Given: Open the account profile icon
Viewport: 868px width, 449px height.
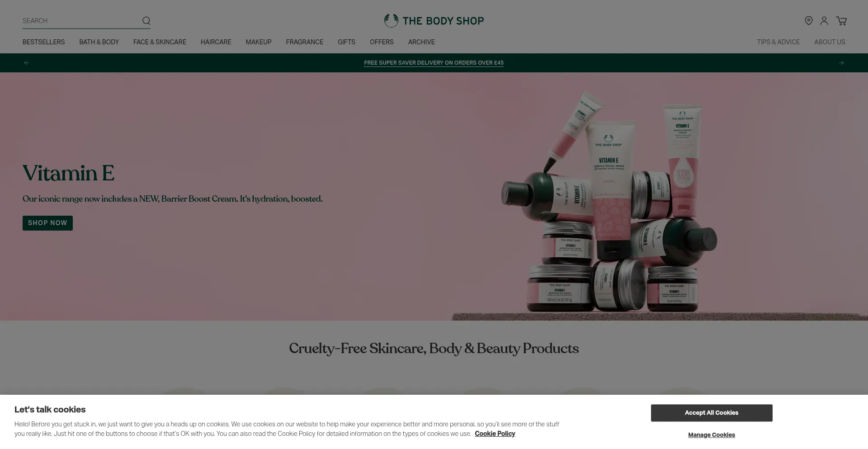Looking at the screenshot, I should [x=824, y=21].
